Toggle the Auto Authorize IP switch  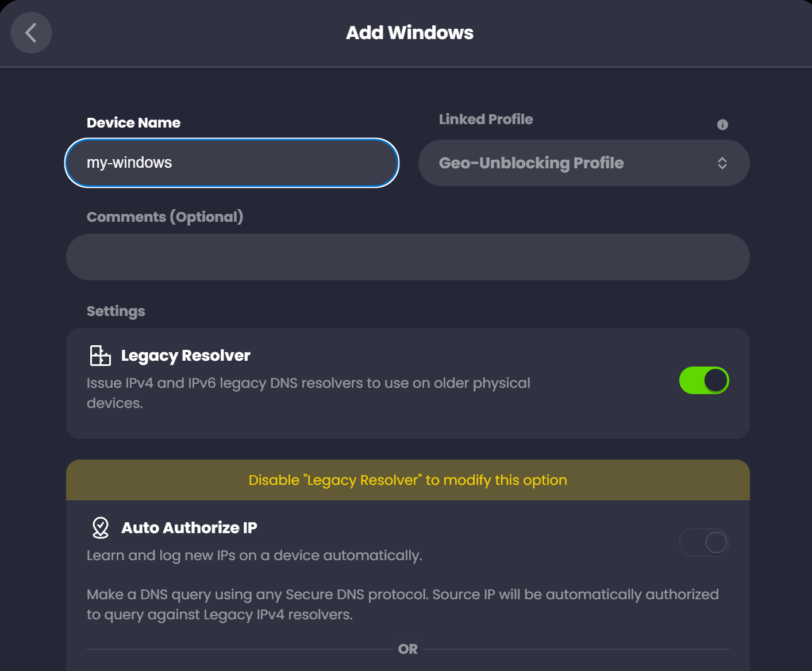(x=704, y=542)
